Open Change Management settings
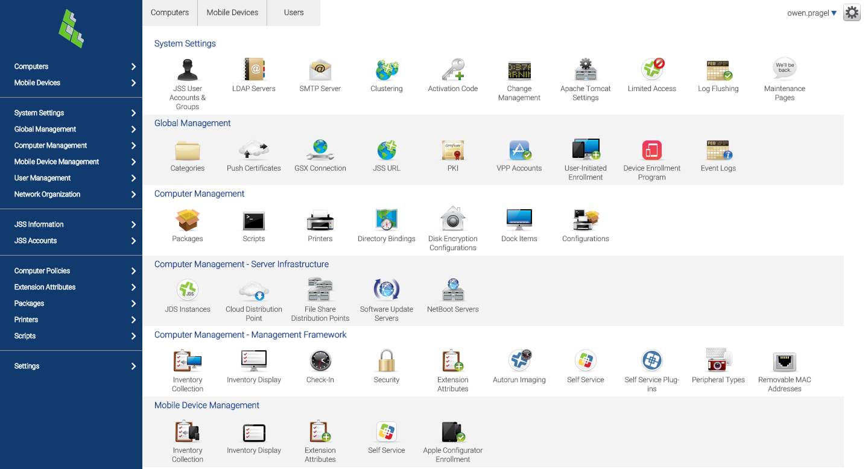Image resolution: width=868 pixels, height=469 pixels. (519, 70)
